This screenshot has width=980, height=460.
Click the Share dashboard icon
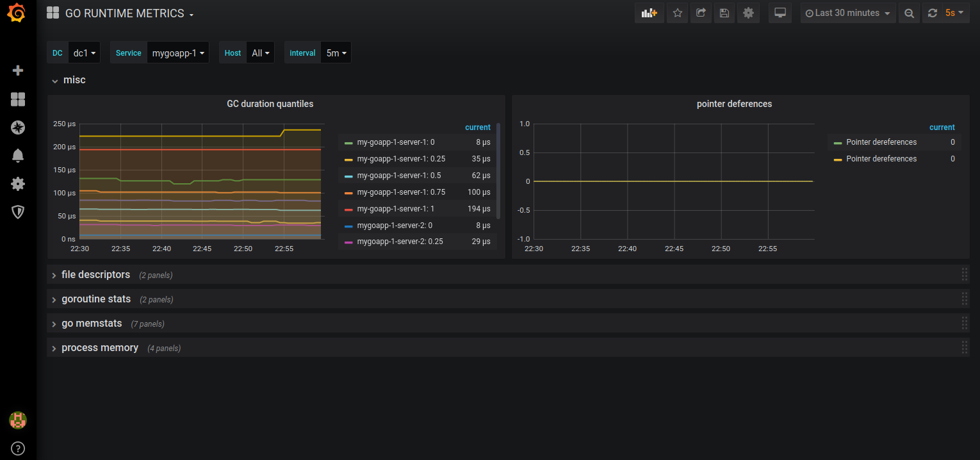(701, 13)
